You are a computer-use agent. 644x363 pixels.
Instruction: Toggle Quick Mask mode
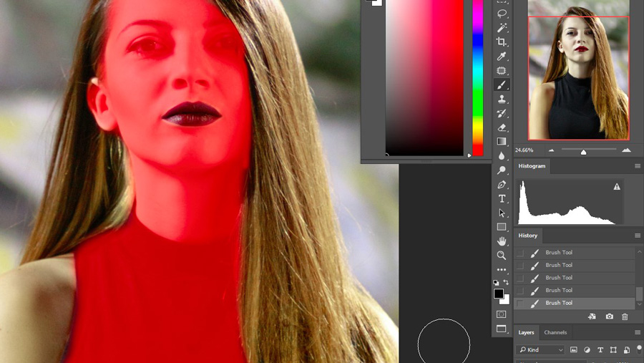(x=502, y=314)
